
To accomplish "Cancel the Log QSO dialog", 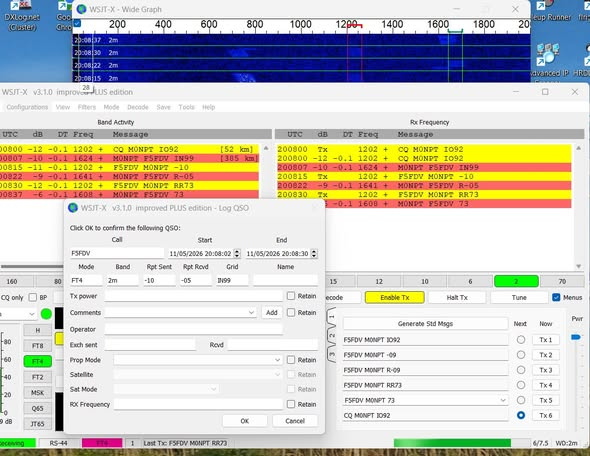I will (295, 421).
